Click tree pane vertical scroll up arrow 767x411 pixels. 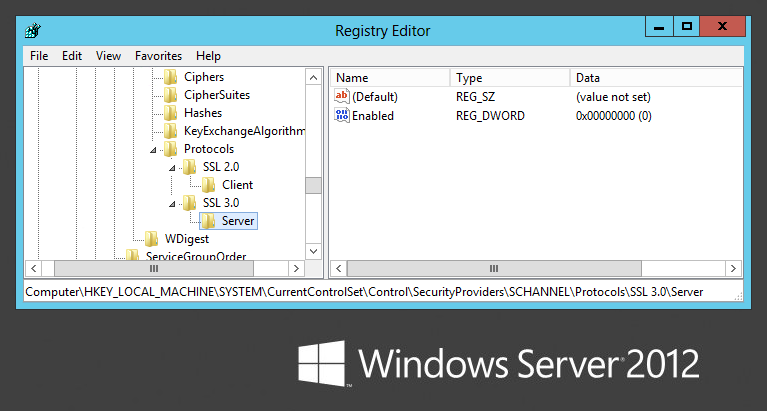[314, 77]
